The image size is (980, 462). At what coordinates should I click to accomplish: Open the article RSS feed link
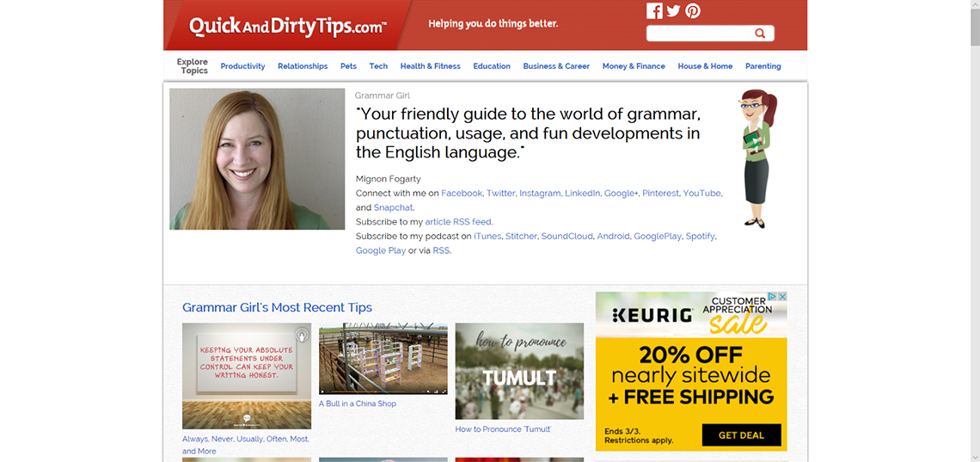458,222
